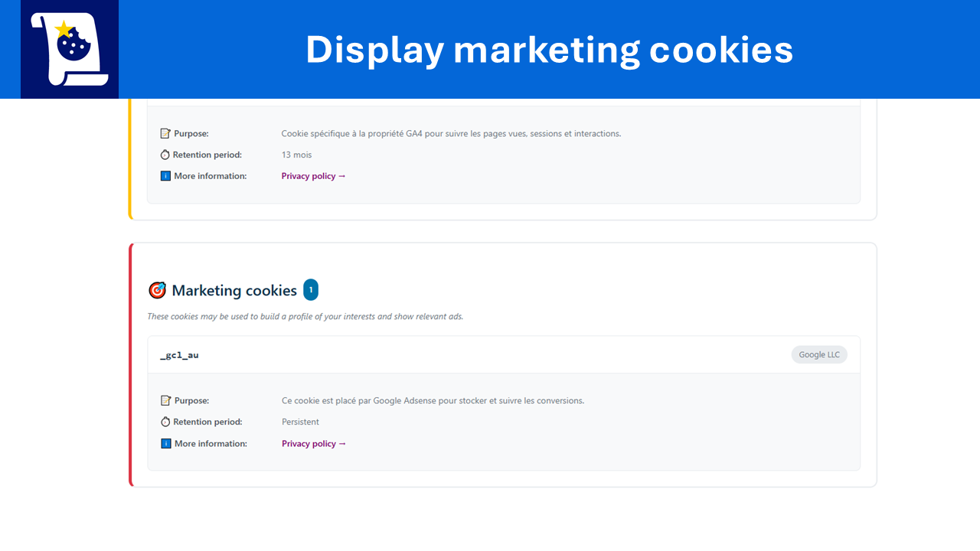Click the "Retention period:" label beside Persistent

tap(207, 422)
